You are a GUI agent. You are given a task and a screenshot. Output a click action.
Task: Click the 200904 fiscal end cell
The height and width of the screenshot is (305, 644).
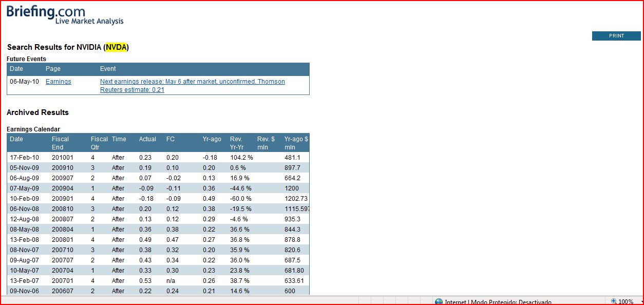click(x=63, y=188)
